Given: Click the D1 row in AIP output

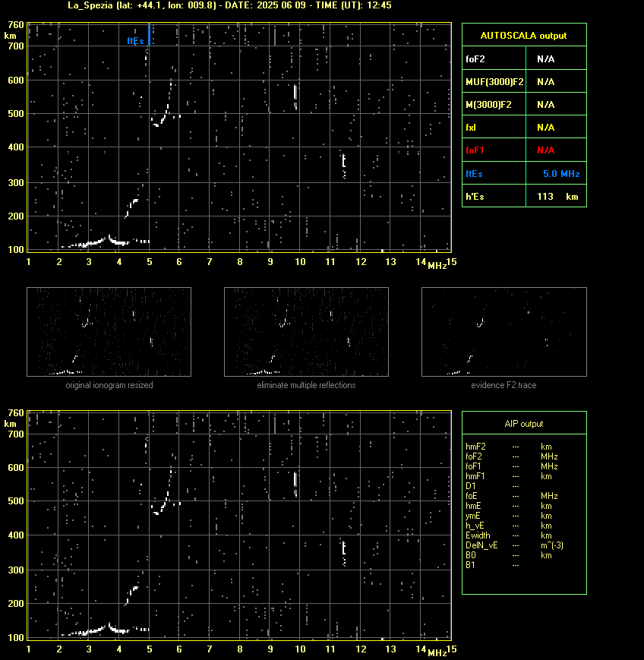Looking at the screenshot, I should (x=492, y=486).
